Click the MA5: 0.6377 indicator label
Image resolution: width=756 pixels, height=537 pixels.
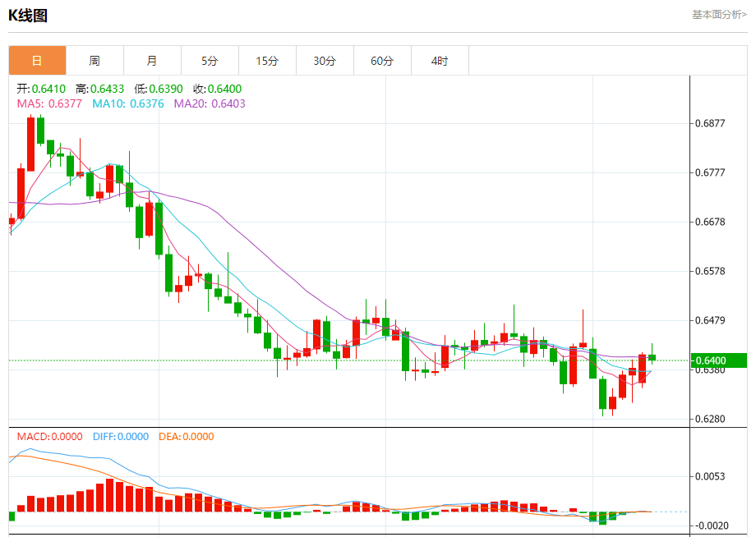coord(49,103)
